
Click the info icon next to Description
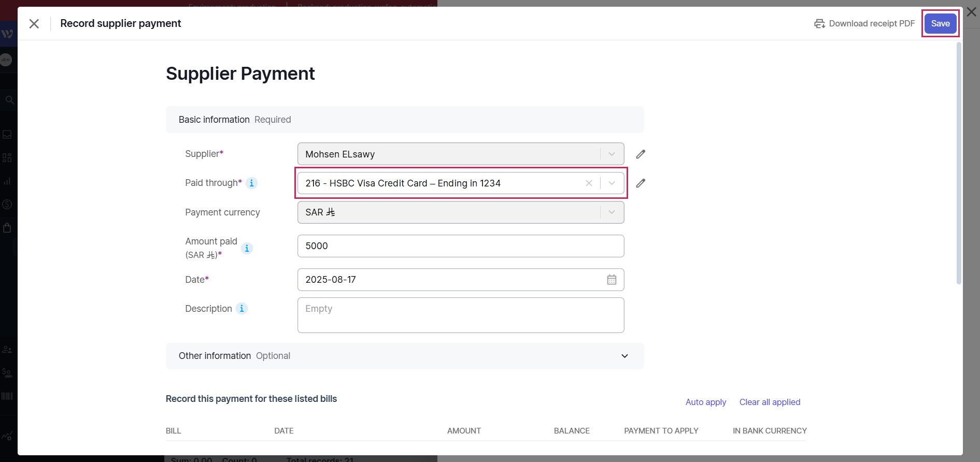coord(242,309)
